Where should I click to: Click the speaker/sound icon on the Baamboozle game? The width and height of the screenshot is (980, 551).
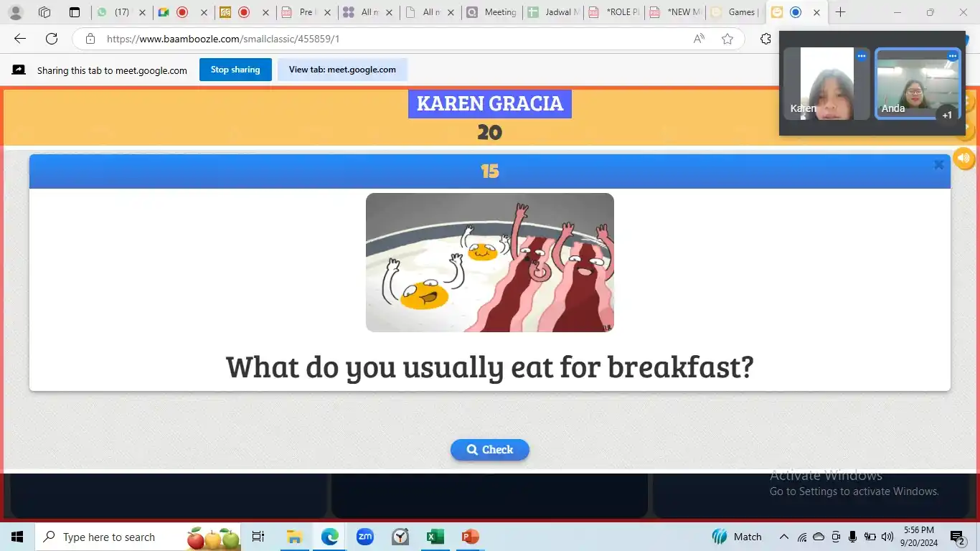[963, 158]
